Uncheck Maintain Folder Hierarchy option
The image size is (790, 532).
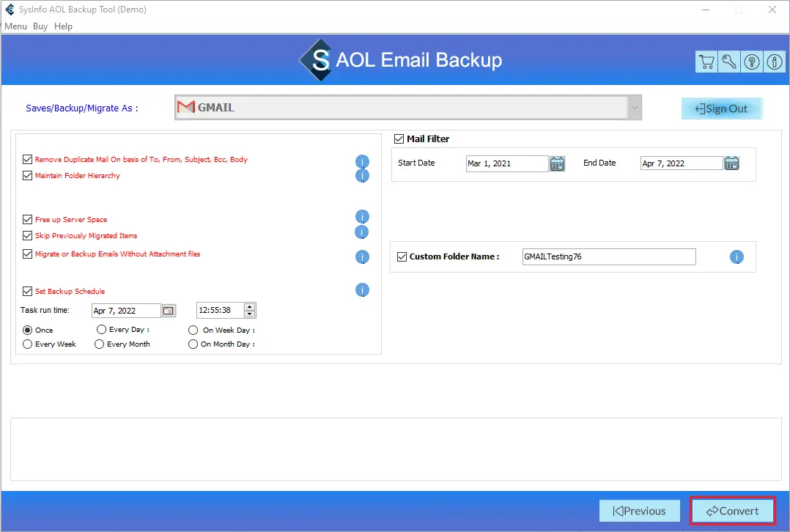(28, 176)
